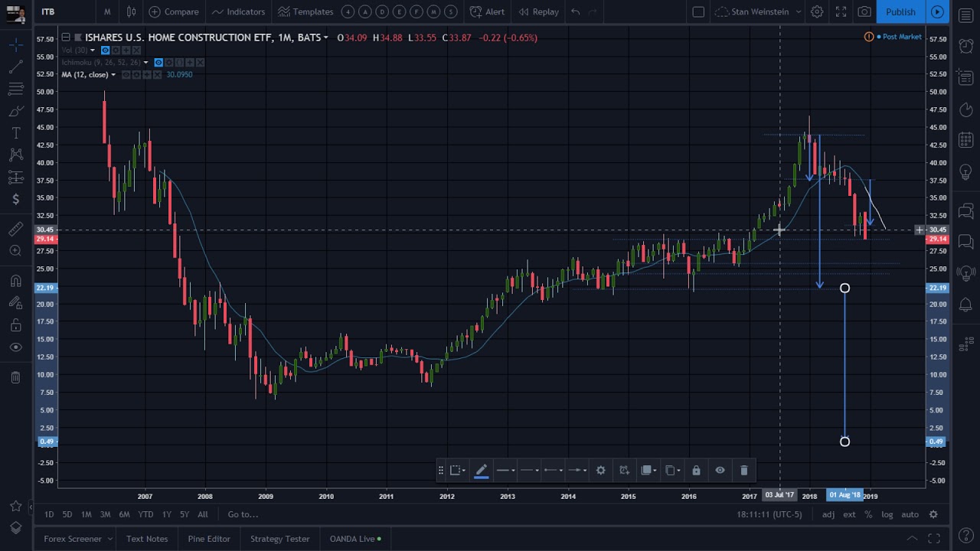Screen dimensions: 980x551
Task: Open the text annotation tool
Action: pyautogui.click(x=15, y=133)
